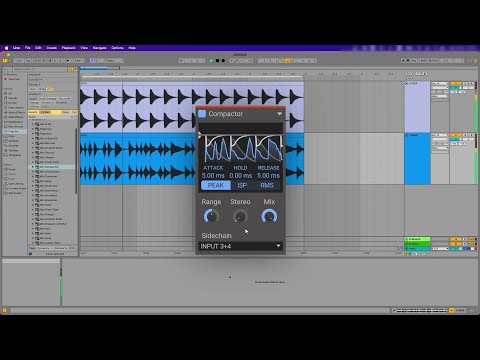
Task: Select the lavender first track header
Action: [x=417, y=107]
